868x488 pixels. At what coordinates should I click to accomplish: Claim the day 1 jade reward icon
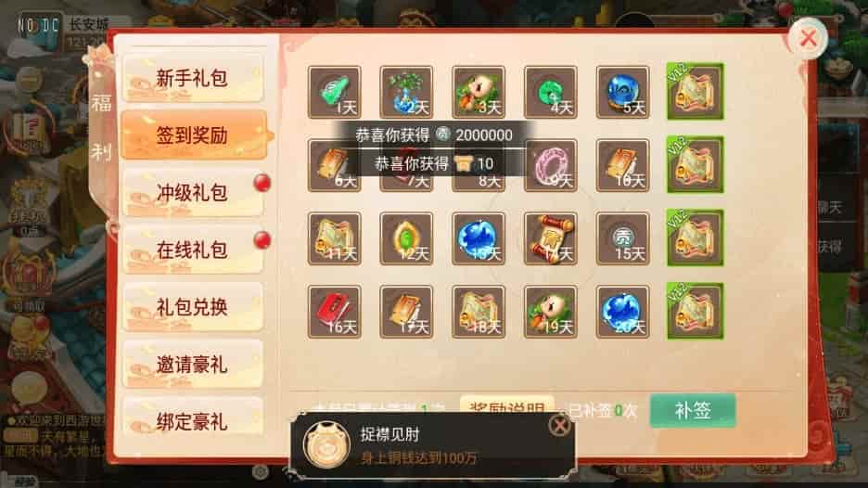[x=335, y=92]
